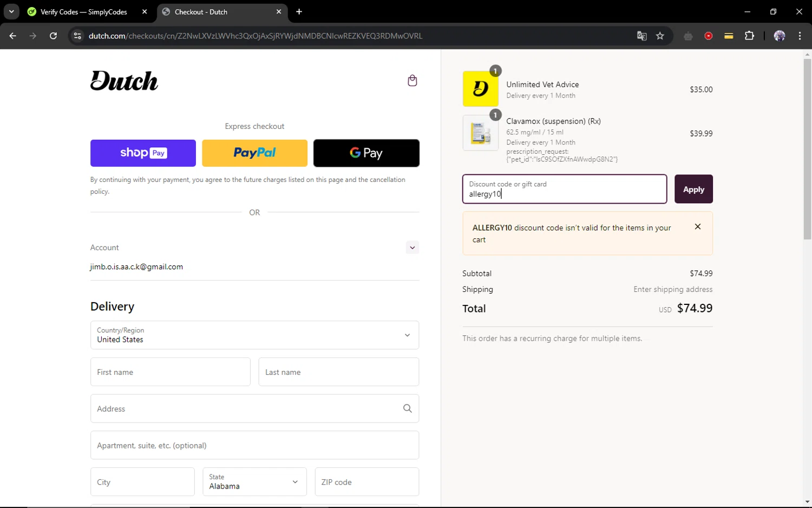The height and width of the screenshot is (508, 812).
Task: Click into the First name field
Action: point(170,372)
